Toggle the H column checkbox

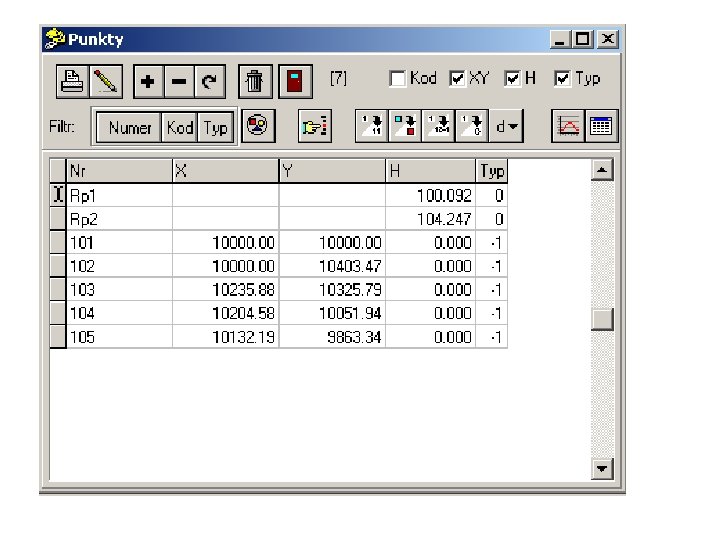(512, 79)
